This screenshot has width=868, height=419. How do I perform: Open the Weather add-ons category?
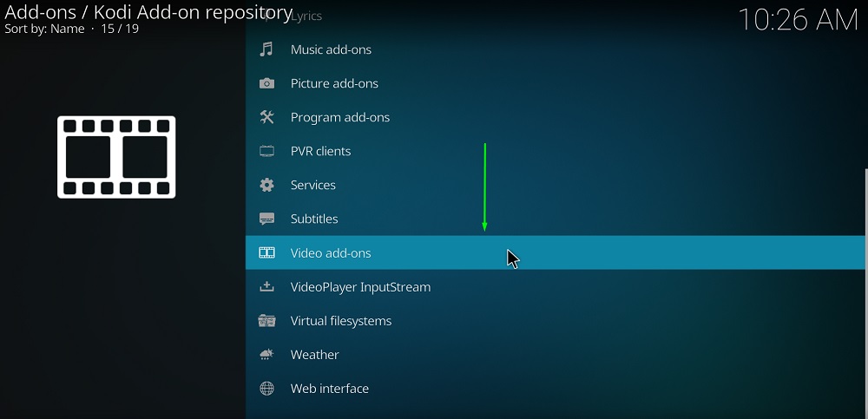click(556, 355)
